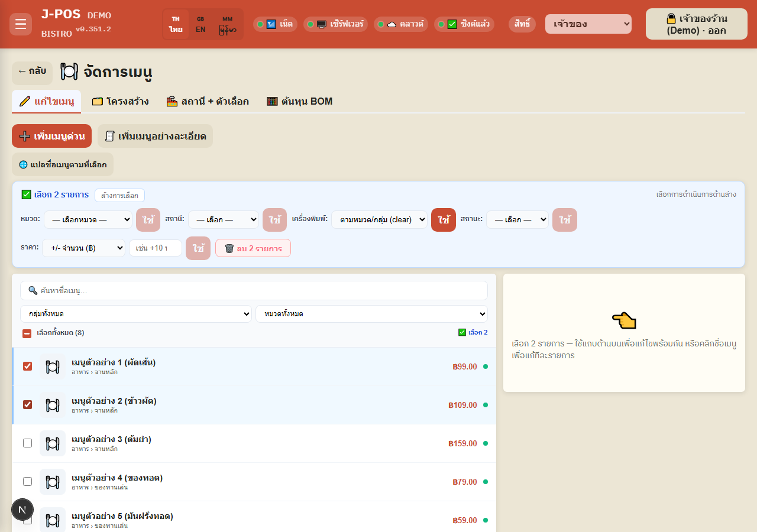The height and width of the screenshot is (532, 757).
Task: Click the เน็ต network status indicator
Action: 275,24
